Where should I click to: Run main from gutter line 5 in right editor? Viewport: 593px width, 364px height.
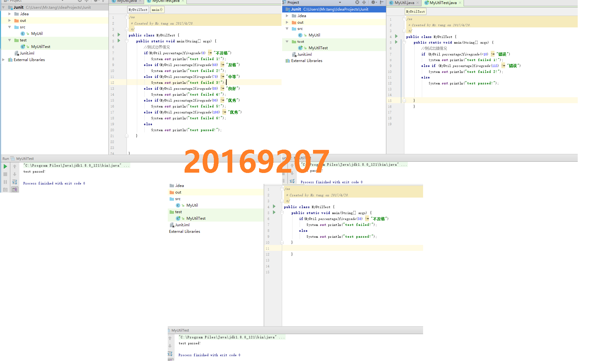[396, 42]
